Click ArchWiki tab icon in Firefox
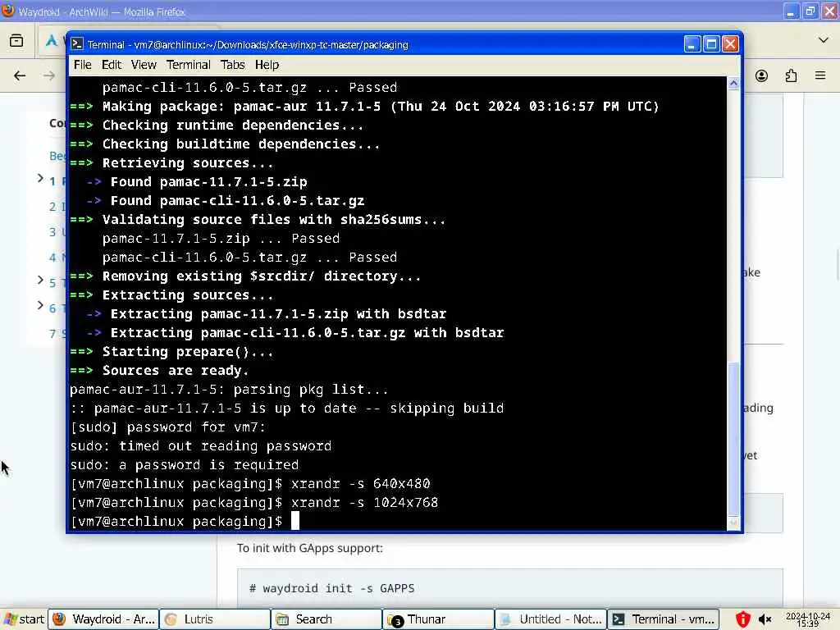840x630 pixels. coord(51,40)
